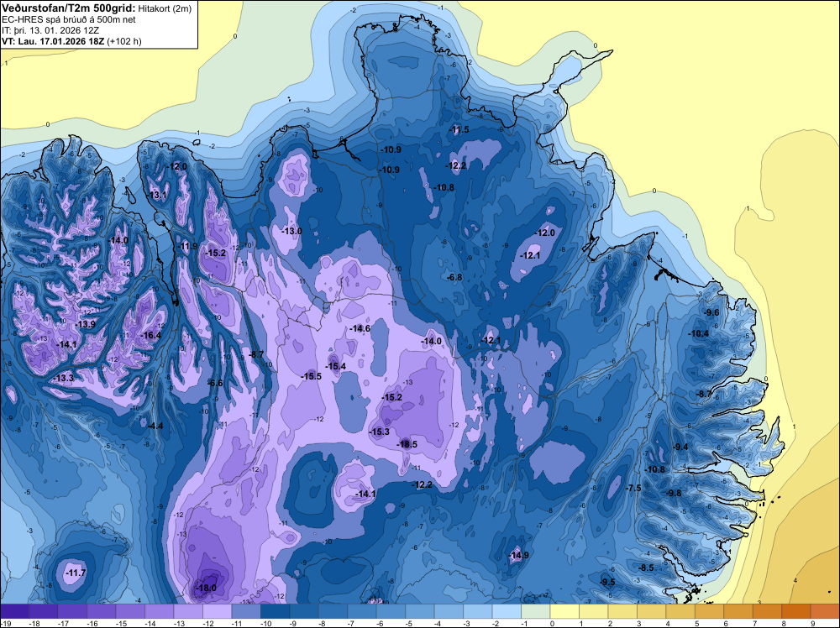Click the 6 legend scale number

point(726,624)
